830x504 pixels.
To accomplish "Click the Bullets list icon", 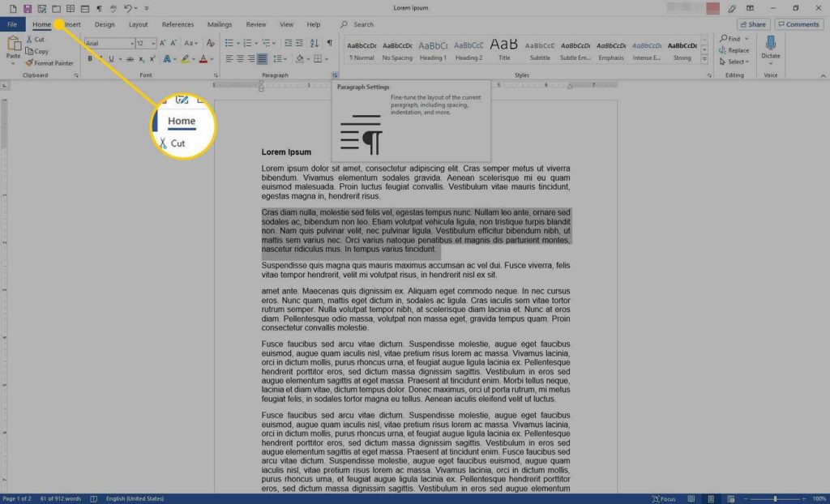I will 229,43.
